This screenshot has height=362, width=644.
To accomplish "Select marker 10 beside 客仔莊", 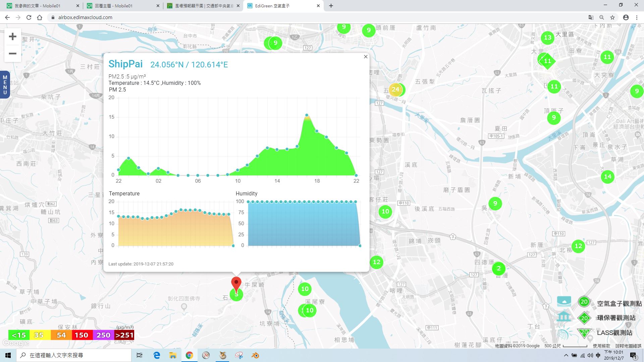I will (385, 212).
